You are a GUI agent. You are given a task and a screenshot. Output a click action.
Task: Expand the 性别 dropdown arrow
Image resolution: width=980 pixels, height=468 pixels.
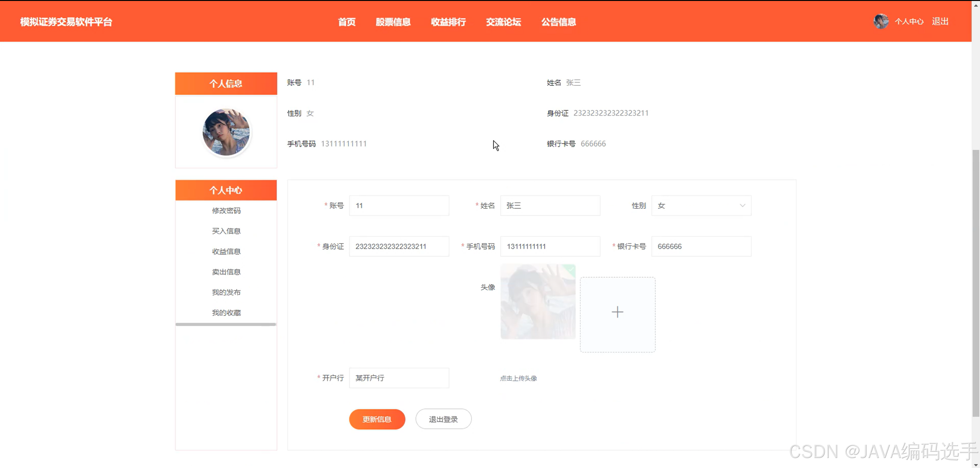[742, 206]
